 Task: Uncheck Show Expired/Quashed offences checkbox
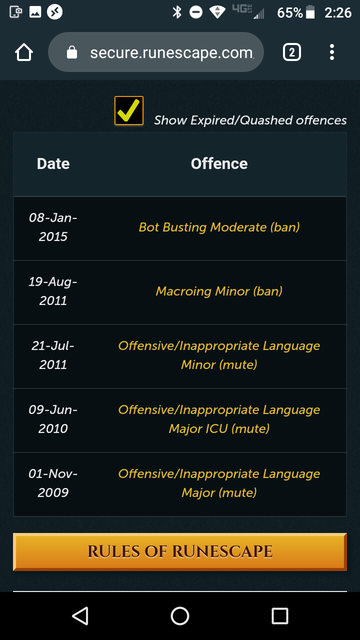point(129,111)
